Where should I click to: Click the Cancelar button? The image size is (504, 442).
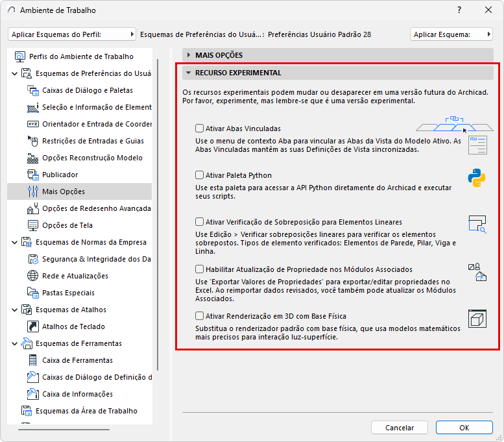pos(400,428)
